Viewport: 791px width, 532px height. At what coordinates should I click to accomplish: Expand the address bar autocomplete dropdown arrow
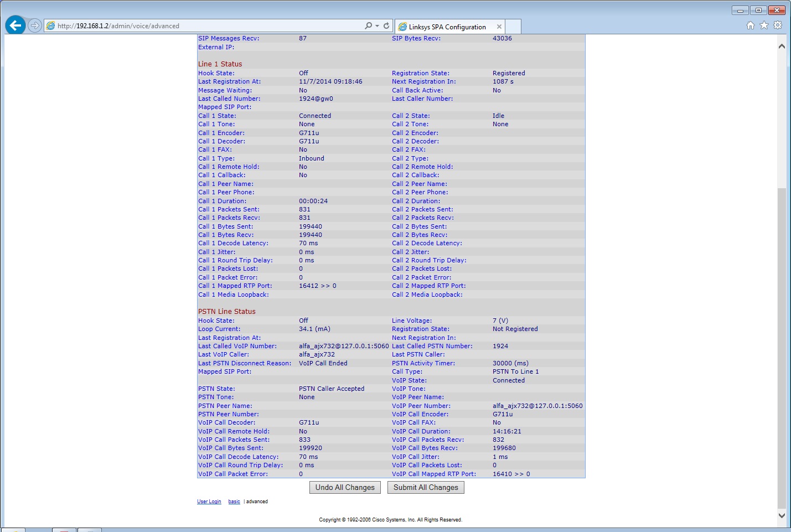click(378, 25)
